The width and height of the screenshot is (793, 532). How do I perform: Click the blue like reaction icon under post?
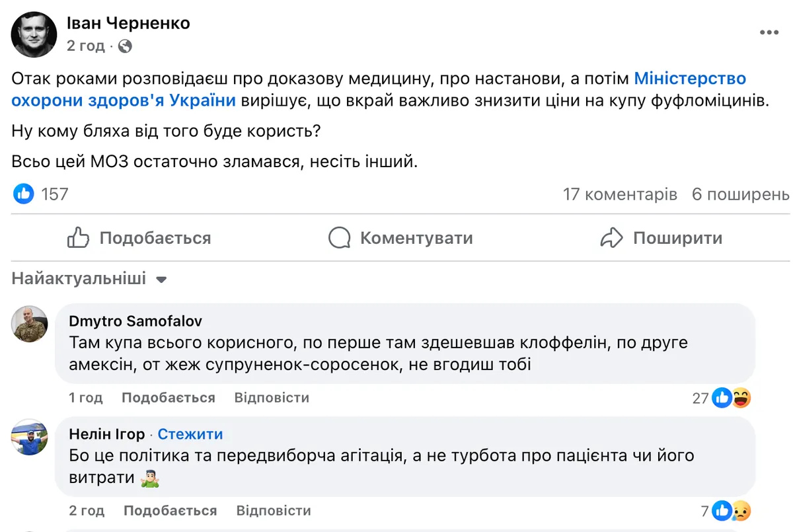click(x=24, y=194)
